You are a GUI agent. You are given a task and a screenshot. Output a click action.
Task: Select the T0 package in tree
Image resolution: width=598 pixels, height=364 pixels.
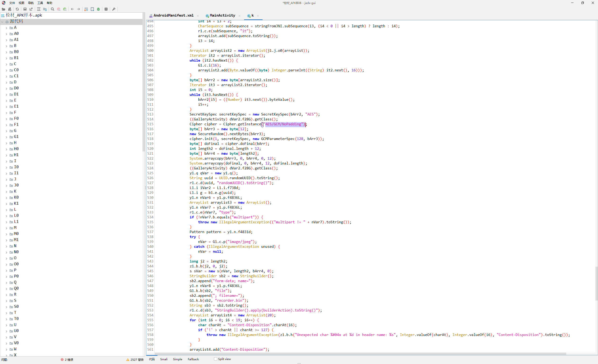16,319
